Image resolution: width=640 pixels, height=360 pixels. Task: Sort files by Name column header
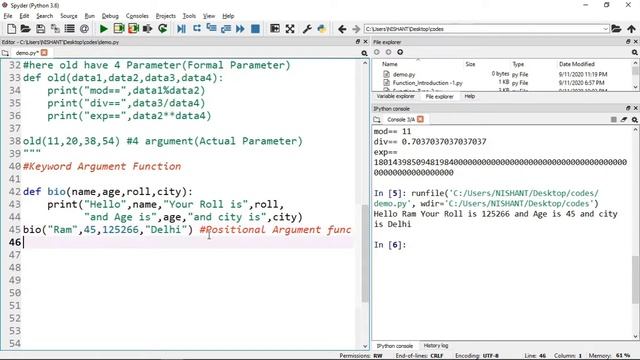pyautogui.click(x=389, y=64)
